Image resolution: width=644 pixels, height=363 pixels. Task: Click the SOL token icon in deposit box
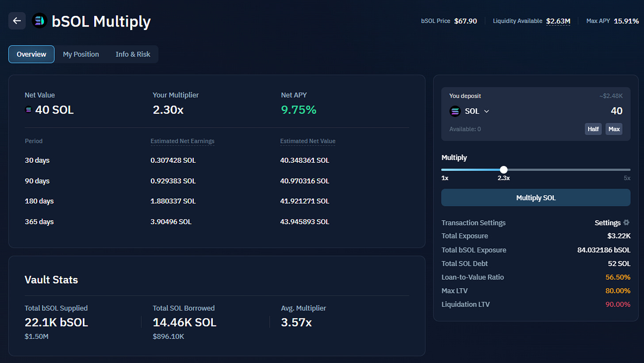click(455, 111)
